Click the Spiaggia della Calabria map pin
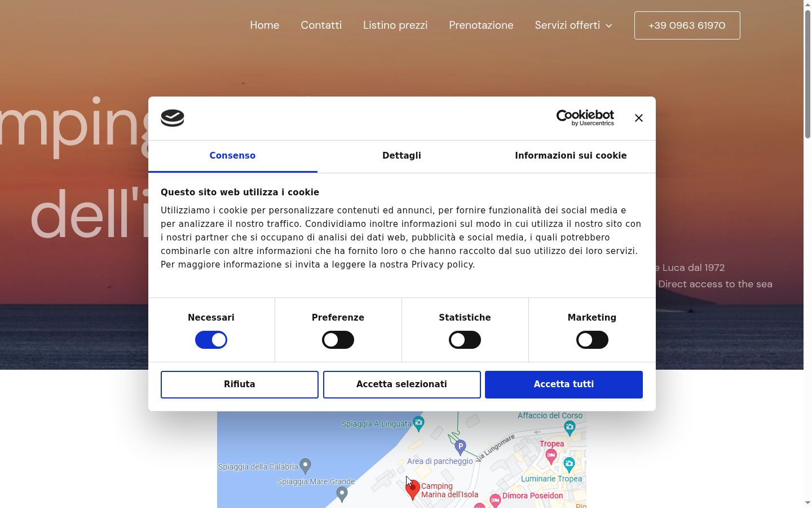The image size is (812, 508). (305, 466)
